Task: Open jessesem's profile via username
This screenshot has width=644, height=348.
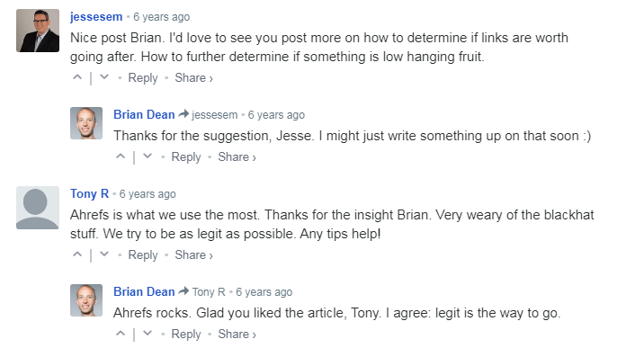Action: tap(96, 17)
